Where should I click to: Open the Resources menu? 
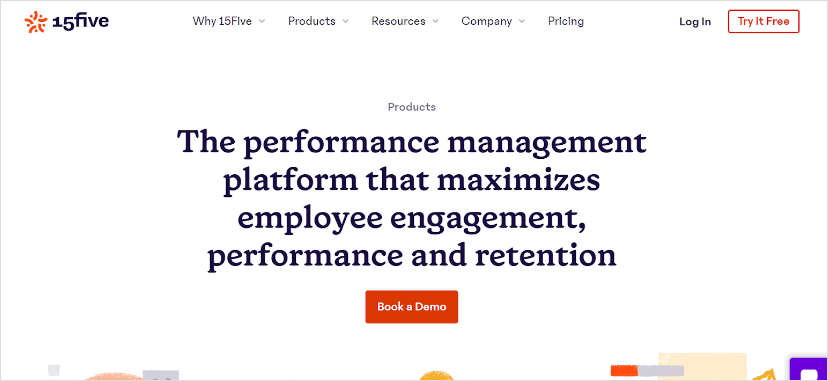(x=398, y=21)
